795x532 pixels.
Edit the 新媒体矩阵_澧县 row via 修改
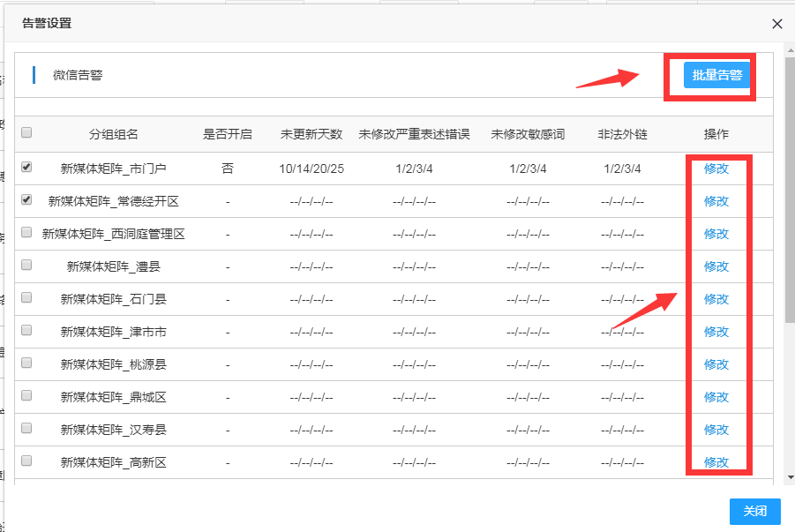point(716,266)
